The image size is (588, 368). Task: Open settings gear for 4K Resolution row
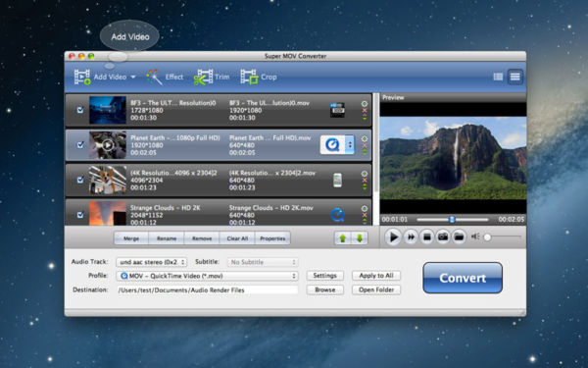tap(365, 174)
